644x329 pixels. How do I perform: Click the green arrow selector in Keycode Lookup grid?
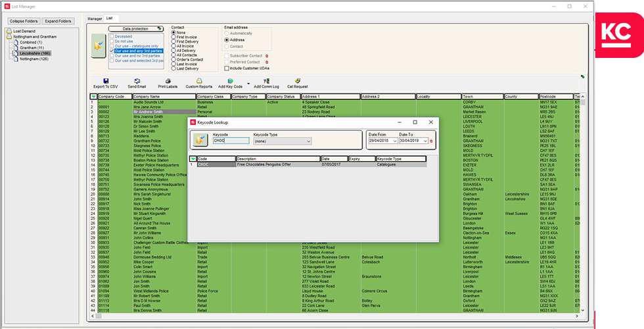point(193,159)
